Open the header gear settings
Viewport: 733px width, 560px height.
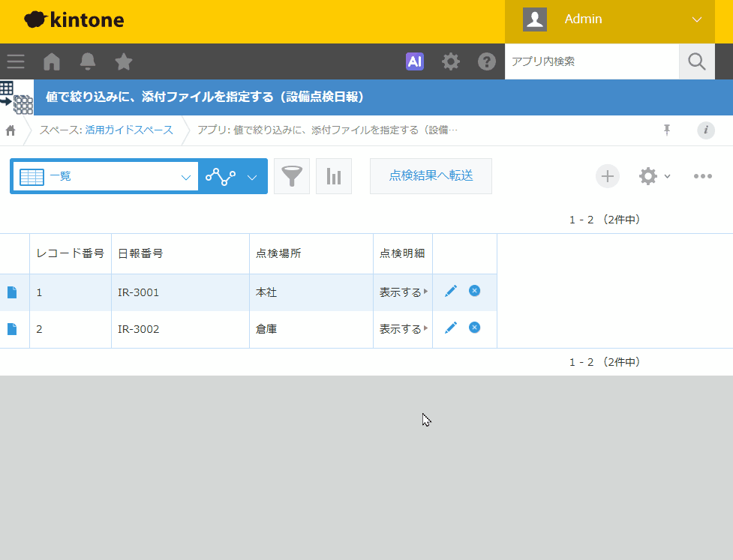pos(451,61)
